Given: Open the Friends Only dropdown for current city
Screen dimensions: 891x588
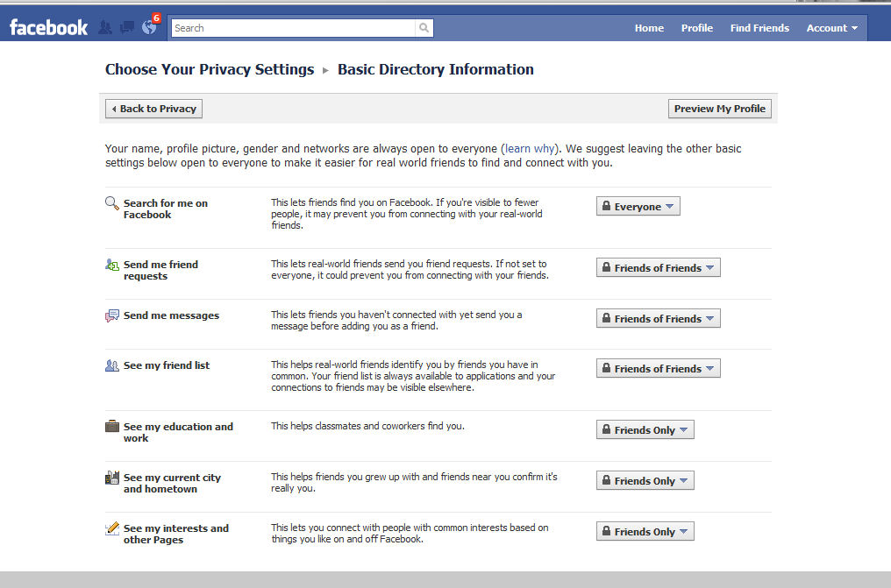Looking at the screenshot, I should [x=645, y=481].
